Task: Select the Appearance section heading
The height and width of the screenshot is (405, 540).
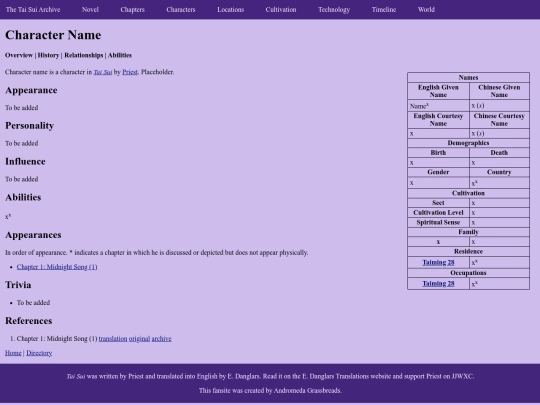Action: (31, 90)
